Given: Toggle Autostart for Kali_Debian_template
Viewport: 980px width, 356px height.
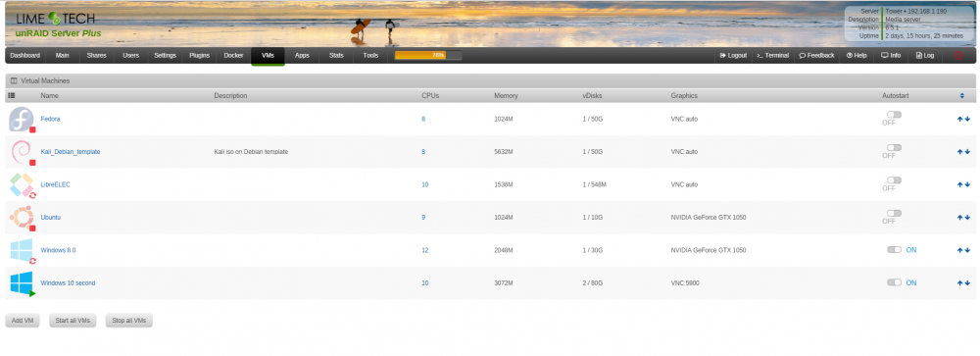Looking at the screenshot, I should pos(894,148).
